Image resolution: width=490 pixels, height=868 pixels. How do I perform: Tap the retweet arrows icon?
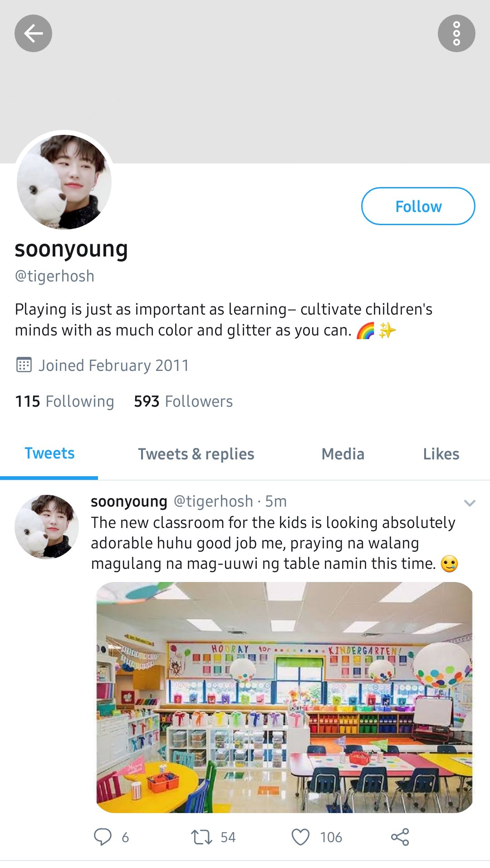click(201, 837)
